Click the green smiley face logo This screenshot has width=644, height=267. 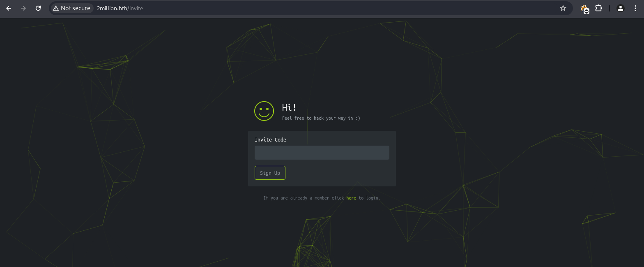(x=264, y=111)
